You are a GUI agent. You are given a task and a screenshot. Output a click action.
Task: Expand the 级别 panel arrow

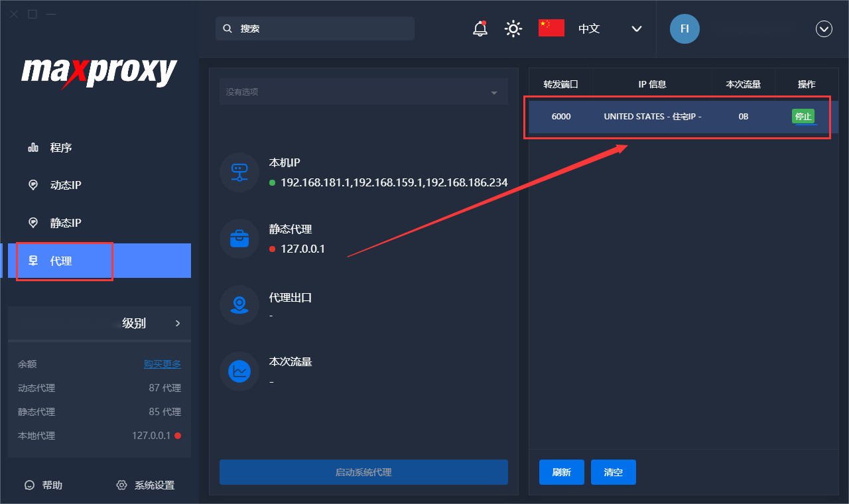[178, 324]
